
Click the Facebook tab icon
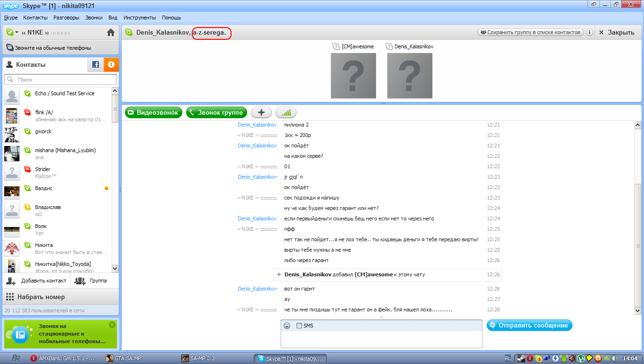pyautogui.click(x=96, y=64)
